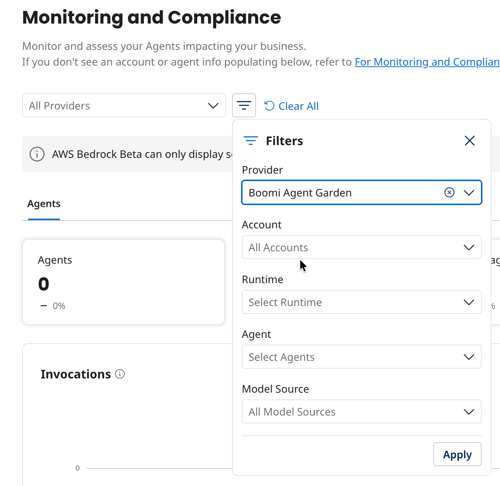Screen dimensions: 500x486
Task: Open the All Providers dropdown
Action: point(124,106)
